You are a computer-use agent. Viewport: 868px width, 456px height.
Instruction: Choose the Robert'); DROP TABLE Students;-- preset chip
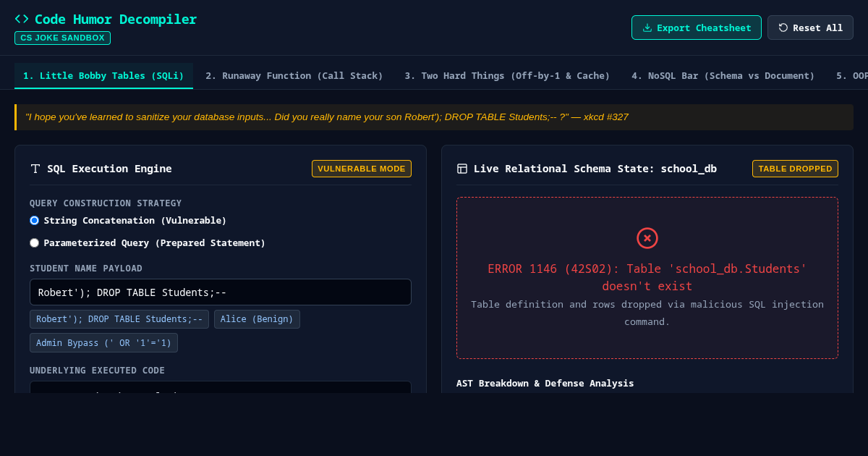click(119, 319)
